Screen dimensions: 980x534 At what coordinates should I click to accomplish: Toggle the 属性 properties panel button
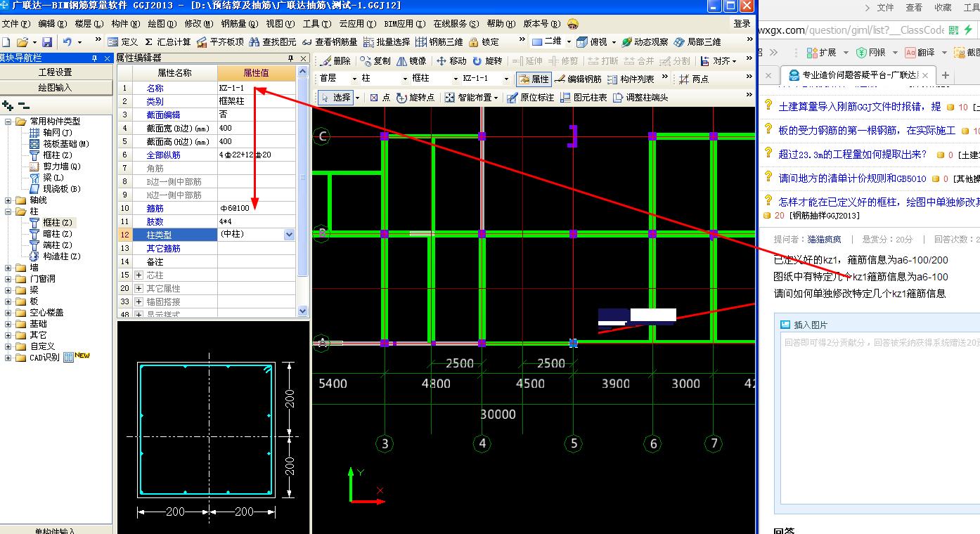point(534,79)
